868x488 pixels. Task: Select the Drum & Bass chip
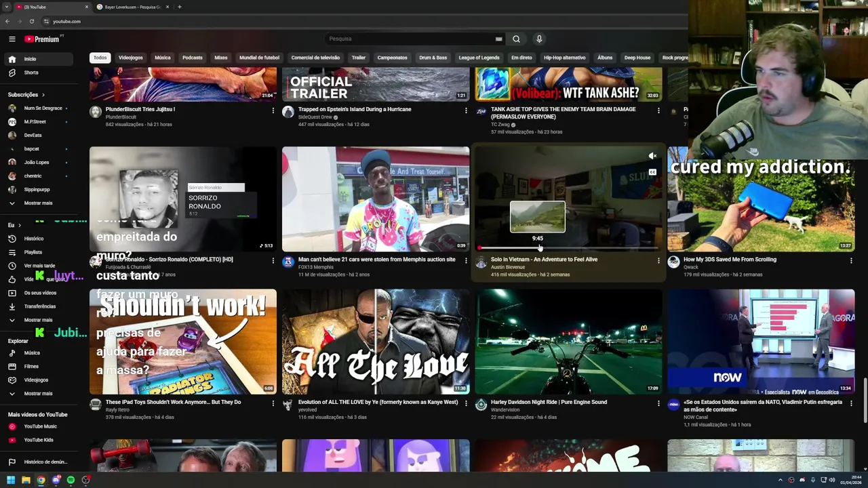coord(433,58)
